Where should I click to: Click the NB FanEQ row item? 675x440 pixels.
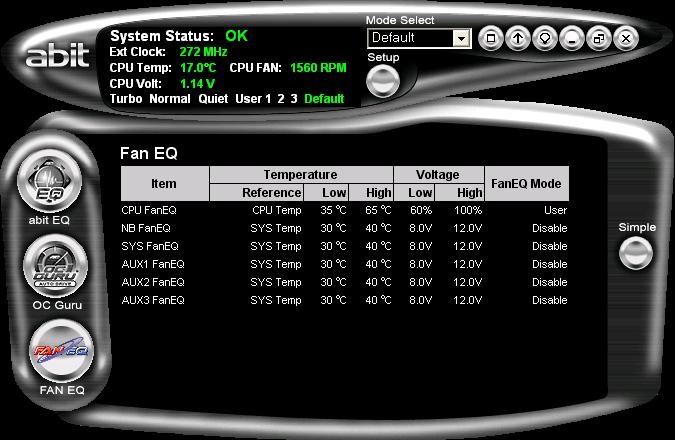point(146,228)
